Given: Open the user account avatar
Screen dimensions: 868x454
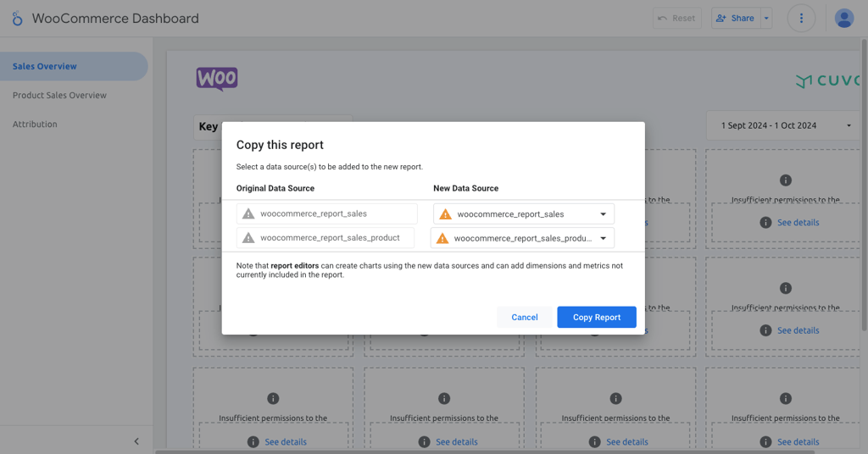Looking at the screenshot, I should click(843, 18).
